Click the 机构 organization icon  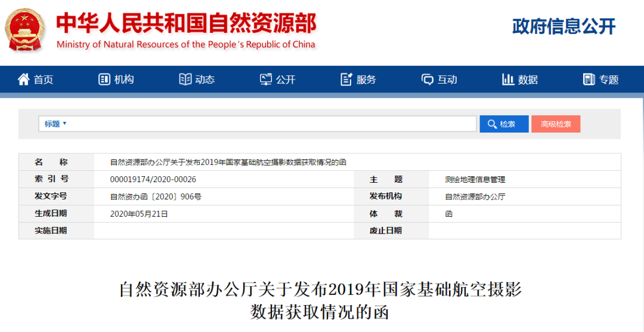(x=104, y=79)
